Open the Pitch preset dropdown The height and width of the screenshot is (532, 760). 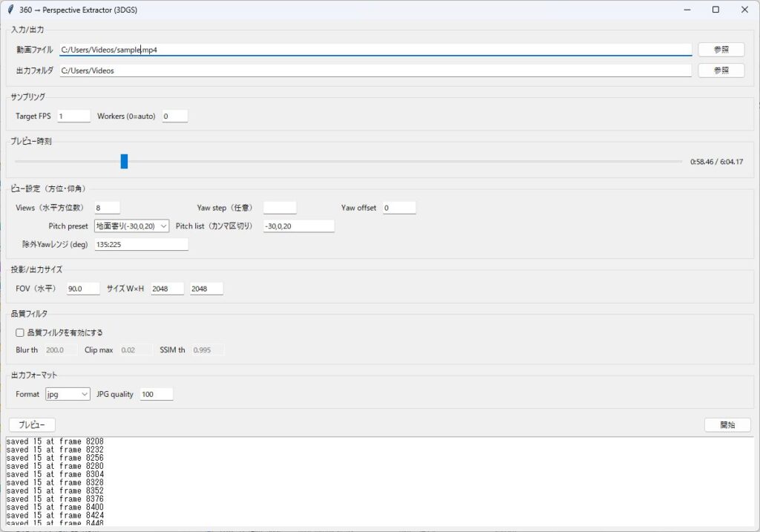point(132,226)
